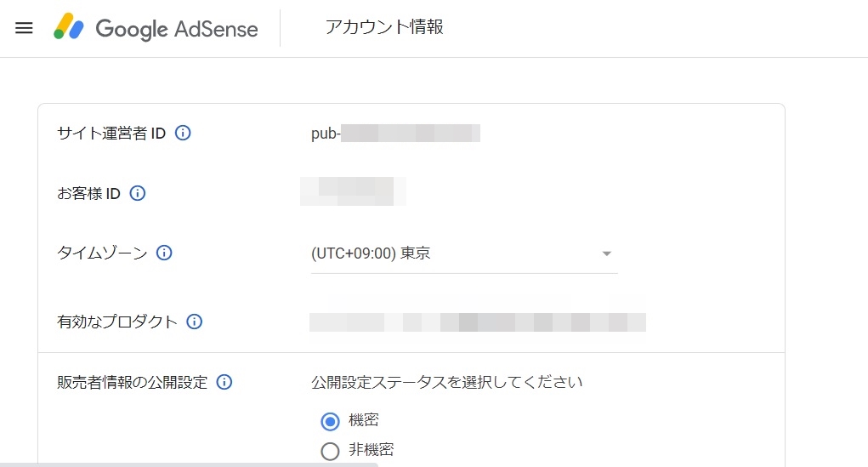Click the 販売者情報の公開設定 label
Image resolution: width=868 pixels, height=467 pixels.
(x=132, y=382)
